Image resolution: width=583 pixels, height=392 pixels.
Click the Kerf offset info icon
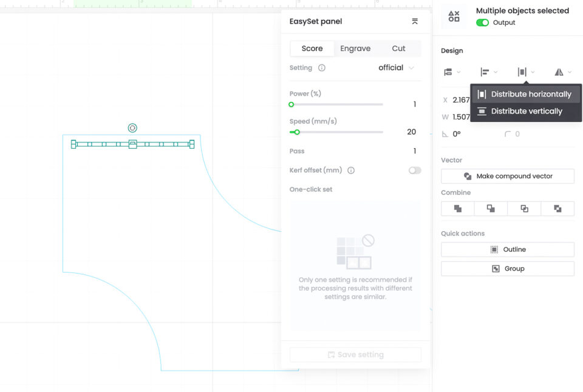(x=351, y=171)
